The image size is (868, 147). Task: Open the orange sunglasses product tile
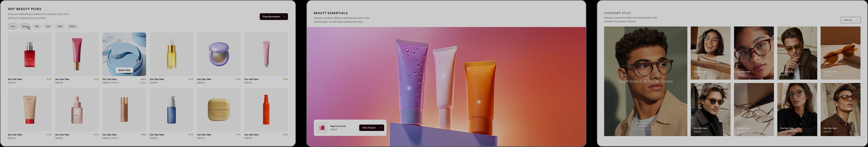pos(840,53)
